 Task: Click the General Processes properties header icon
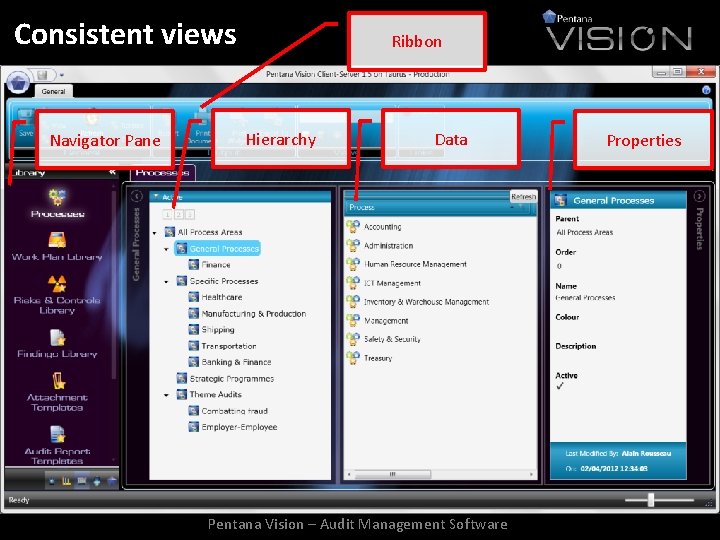tap(560, 201)
